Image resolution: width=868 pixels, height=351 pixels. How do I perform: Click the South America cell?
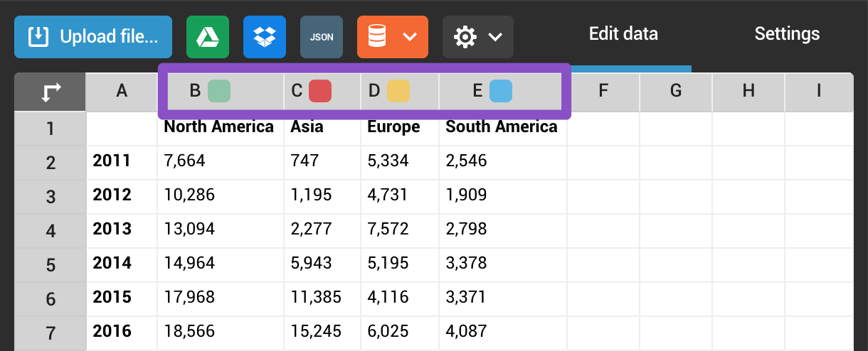[503, 129]
